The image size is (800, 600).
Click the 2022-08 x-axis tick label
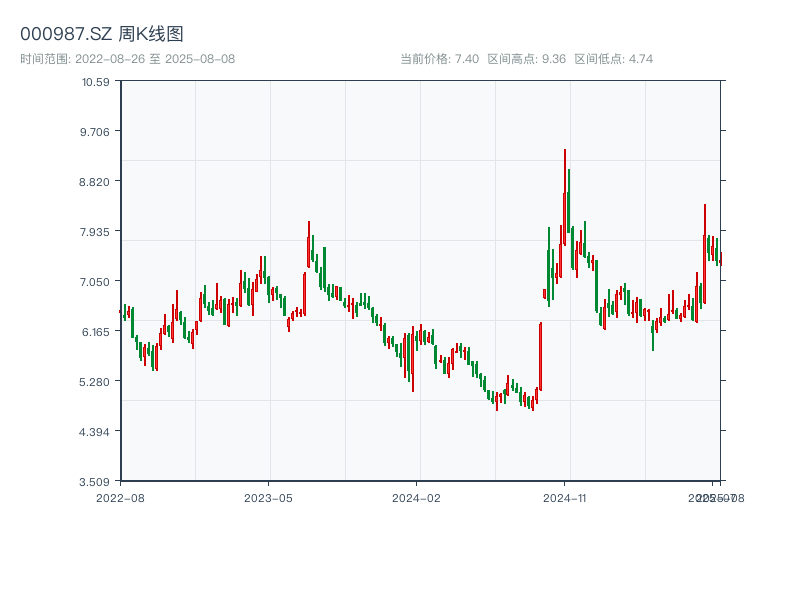120,498
